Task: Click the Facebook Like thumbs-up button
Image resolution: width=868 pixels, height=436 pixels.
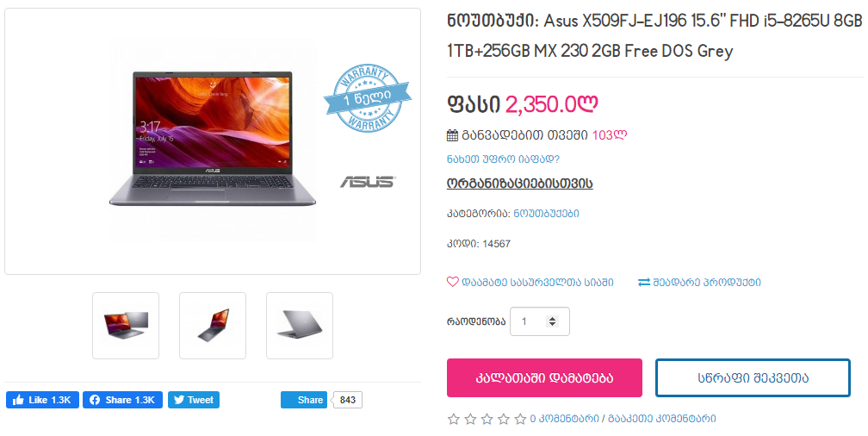Action: tap(43, 400)
